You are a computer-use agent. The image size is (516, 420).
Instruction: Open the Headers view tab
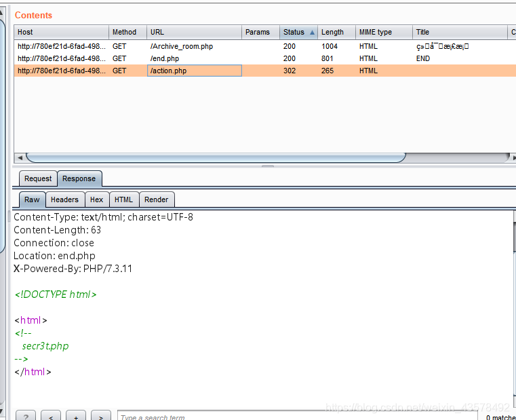pyautogui.click(x=65, y=199)
